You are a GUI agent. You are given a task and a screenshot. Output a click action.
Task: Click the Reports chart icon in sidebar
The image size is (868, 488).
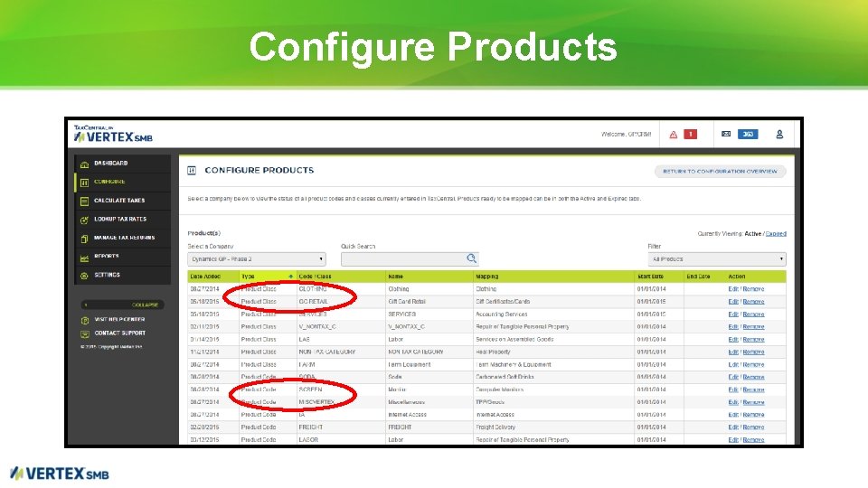[x=84, y=258]
